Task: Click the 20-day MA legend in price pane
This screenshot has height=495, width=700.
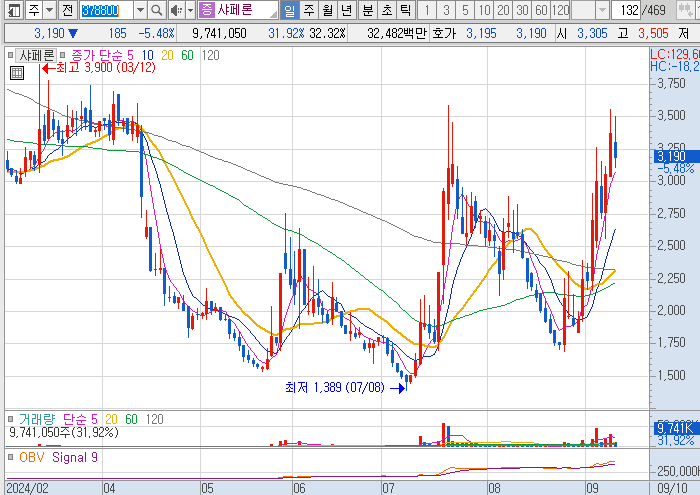Action: [167, 55]
